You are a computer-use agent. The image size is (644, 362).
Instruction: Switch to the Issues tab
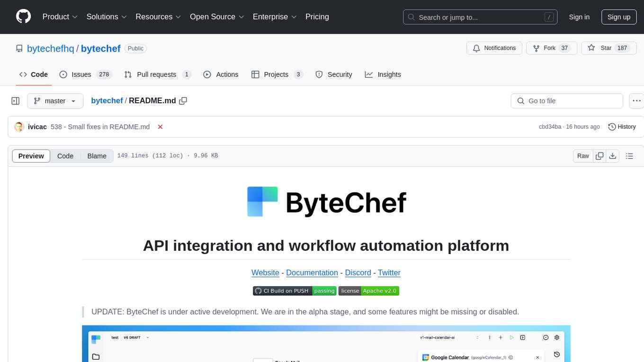(85, 74)
